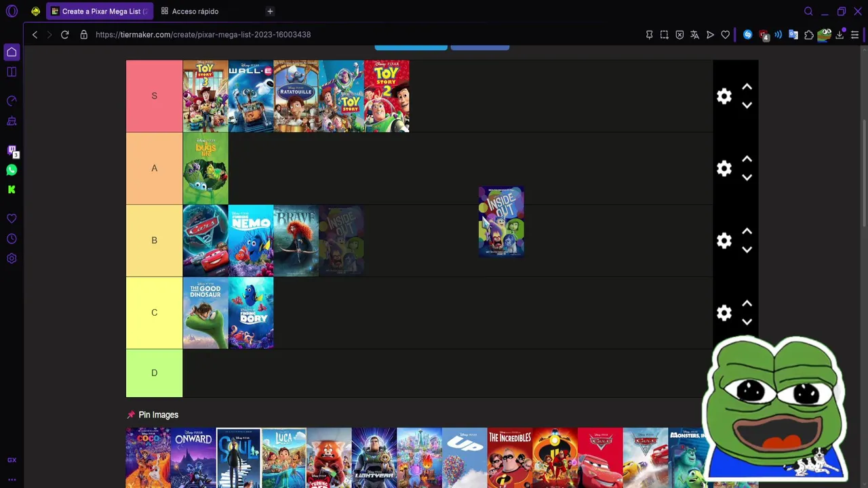Open the S tier settings gear

[x=724, y=96]
